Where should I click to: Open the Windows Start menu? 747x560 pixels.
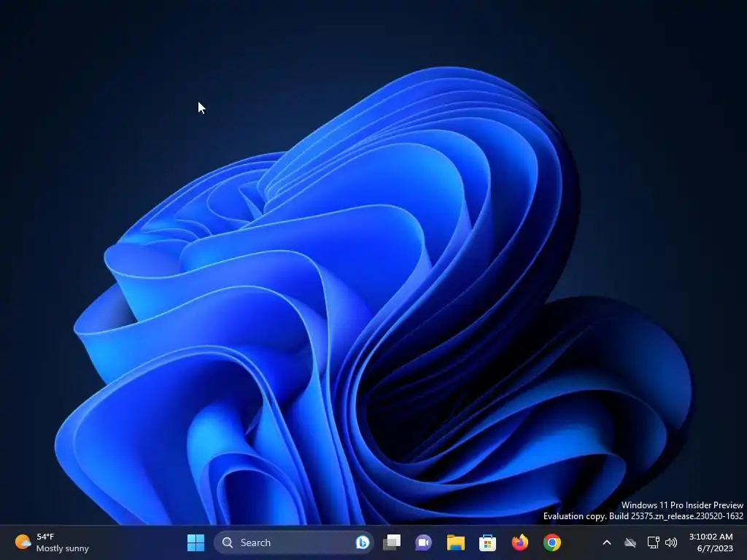[196, 542]
